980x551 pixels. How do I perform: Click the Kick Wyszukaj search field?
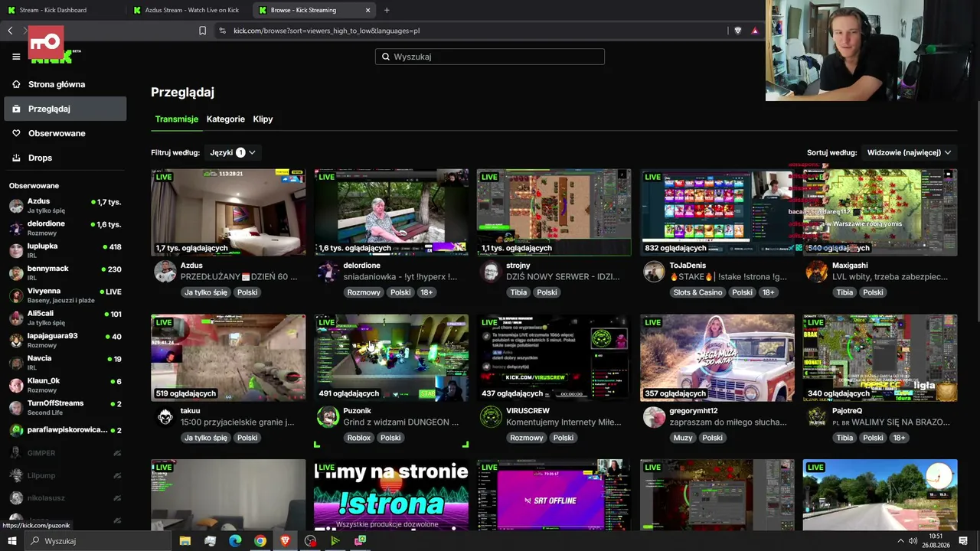coord(490,57)
